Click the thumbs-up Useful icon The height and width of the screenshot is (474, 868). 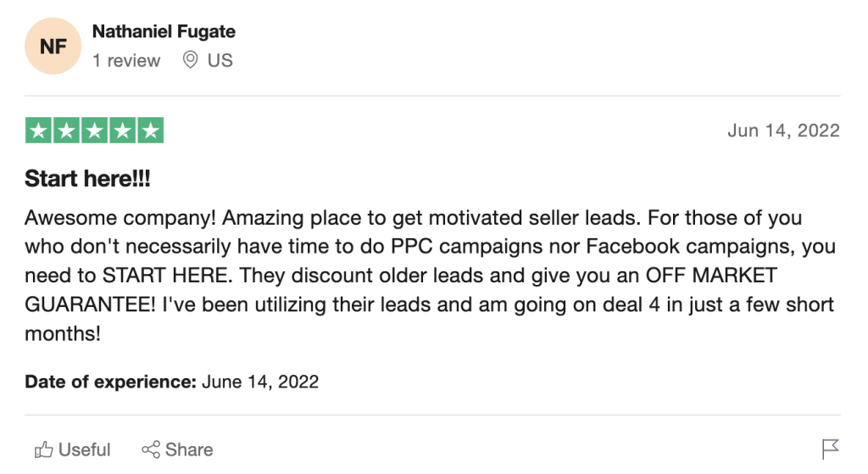point(42,449)
